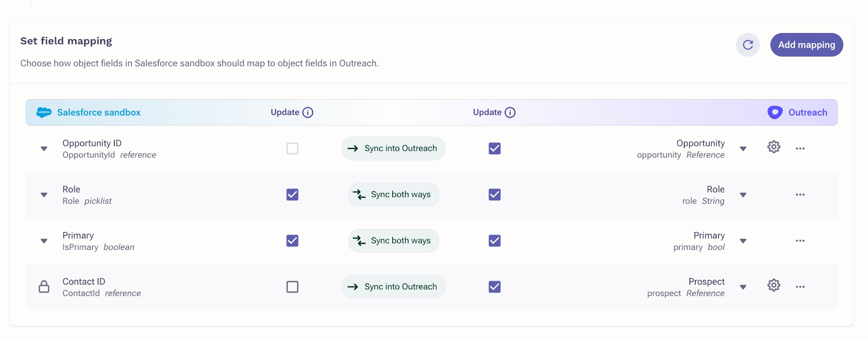This screenshot has height=340, width=868.
Task: Select the Opportunity ID field name
Action: point(92,143)
